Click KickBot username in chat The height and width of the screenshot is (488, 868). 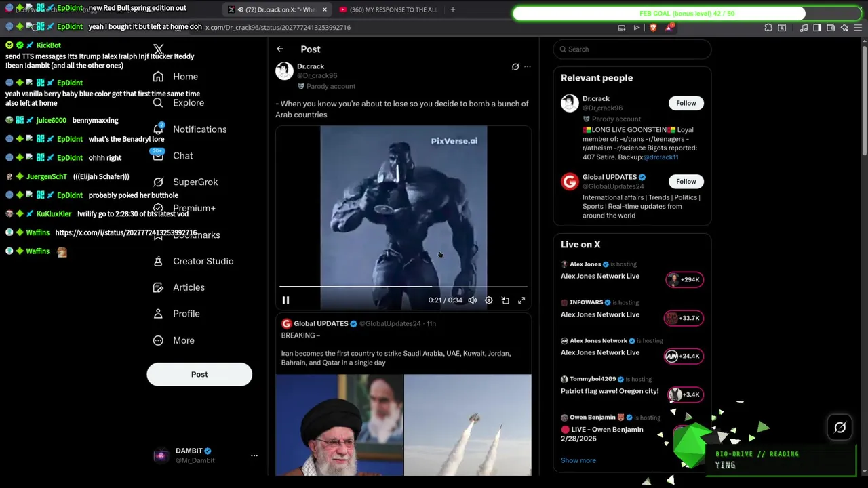[x=49, y=45]
